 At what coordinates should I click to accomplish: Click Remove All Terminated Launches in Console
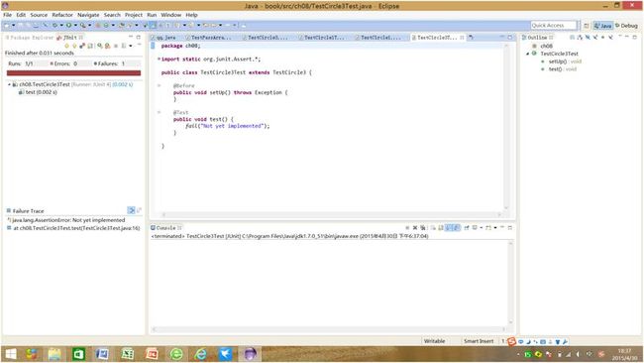click(x=423, y=227)
